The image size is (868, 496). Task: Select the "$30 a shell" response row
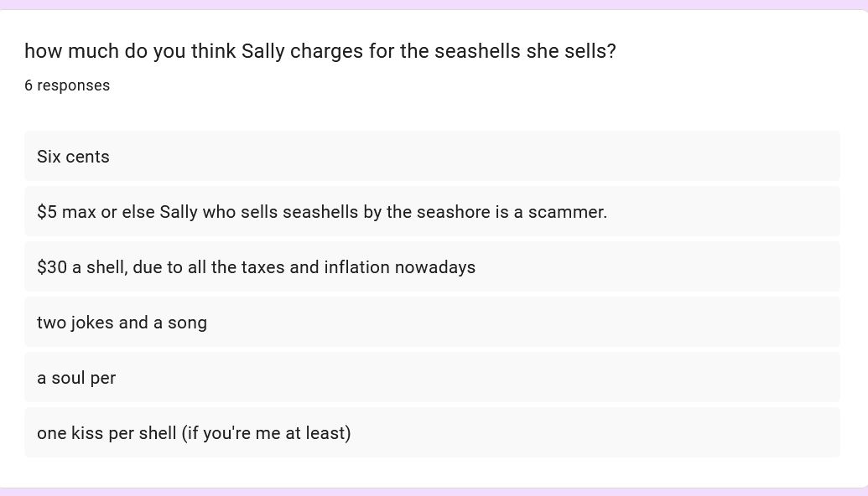(432, 267)
